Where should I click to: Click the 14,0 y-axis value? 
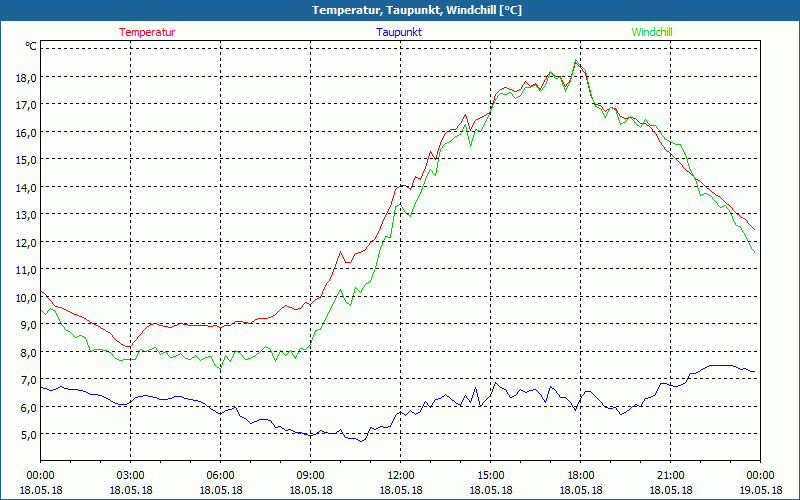click(27, 188)
